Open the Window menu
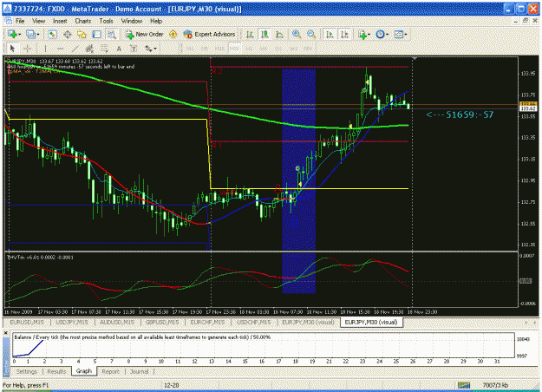Viewport: 542px width, 392px height. pyautogui.click(x=132, y=21)
